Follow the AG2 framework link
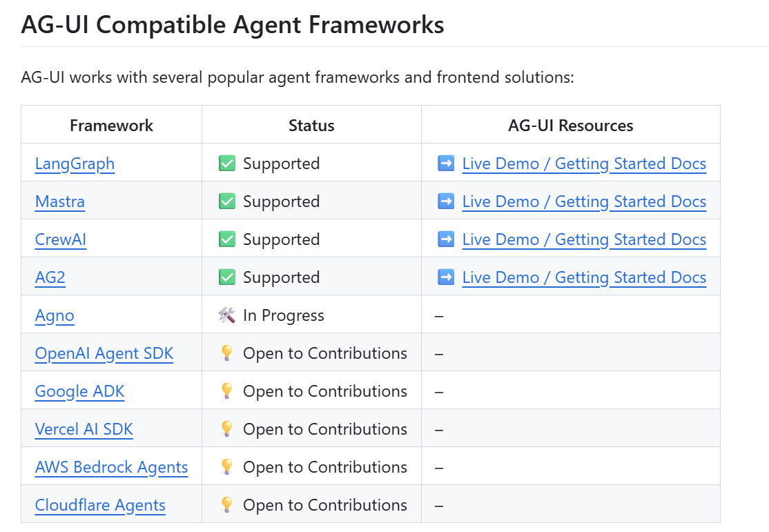Viewport: 769px width, 532px height. coord(50,277)
